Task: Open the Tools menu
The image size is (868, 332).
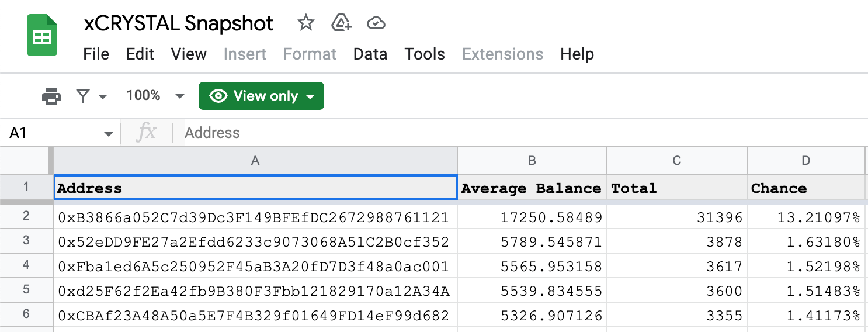Action: pos(425,54)
